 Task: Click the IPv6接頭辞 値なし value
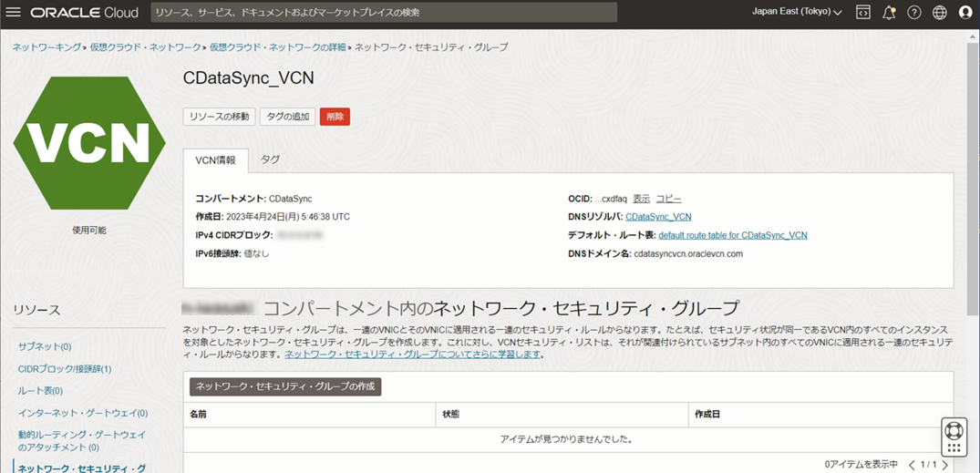click(x=257, y=253)
